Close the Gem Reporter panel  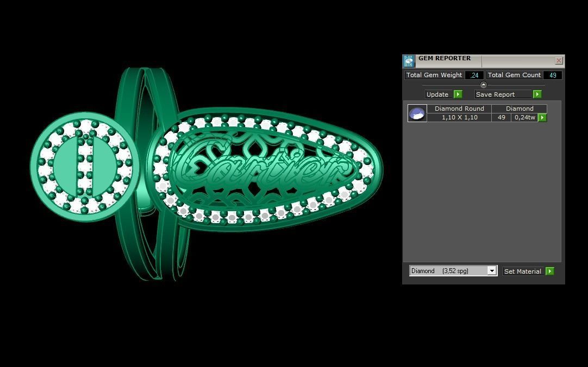tap(559, 61)
